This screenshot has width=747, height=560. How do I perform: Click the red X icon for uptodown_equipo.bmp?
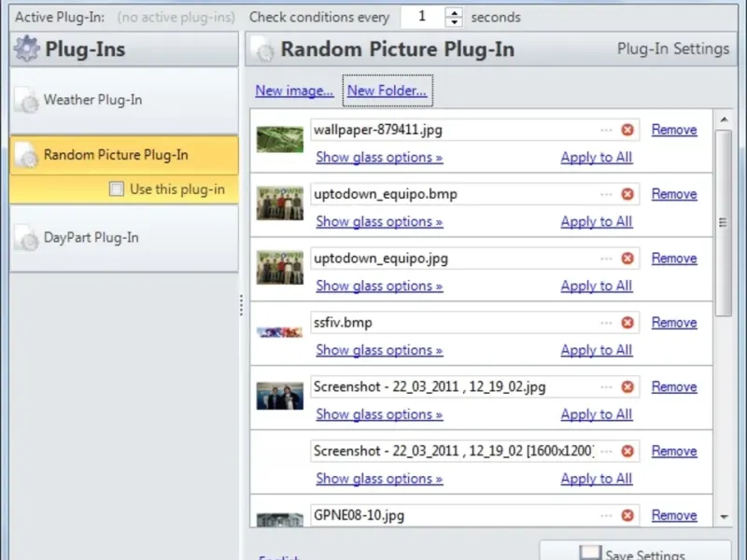(627, 194)
